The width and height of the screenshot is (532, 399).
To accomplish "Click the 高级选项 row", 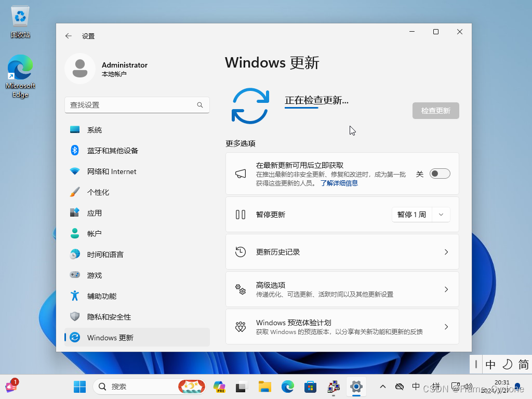I will 342,289.
